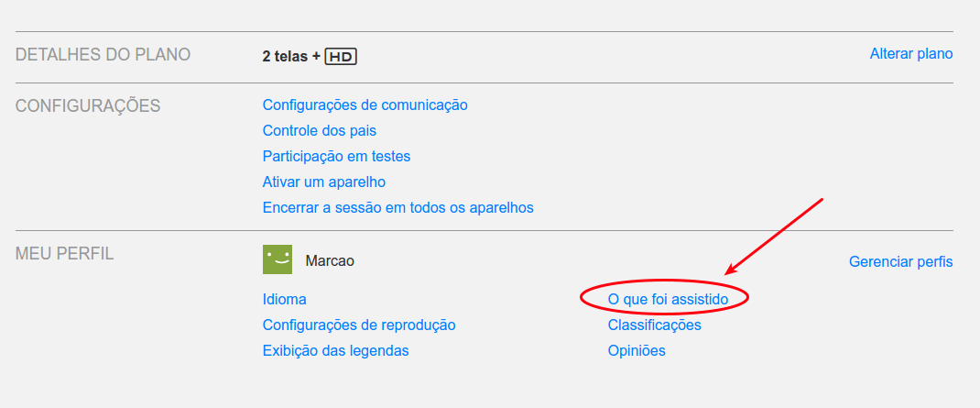Open Opiniões link
The height and width of the screenshot is (408, 980).
tap(637, 351)
